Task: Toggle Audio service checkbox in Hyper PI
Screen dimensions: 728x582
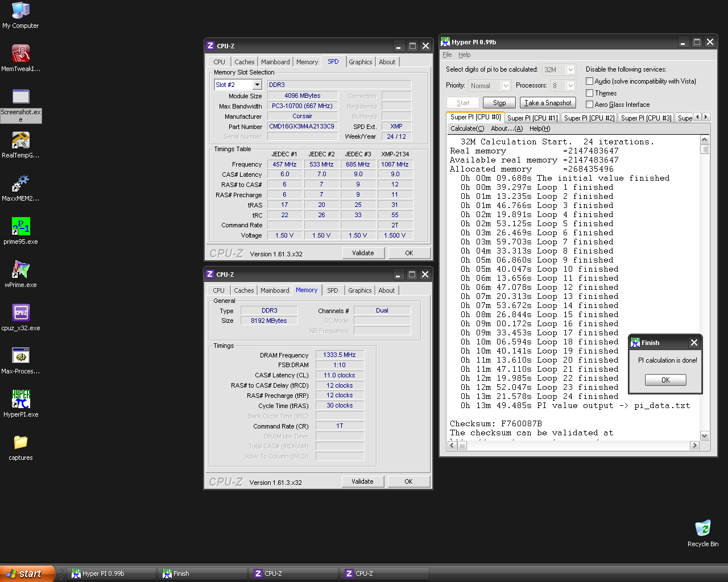Action: point(590,81)
